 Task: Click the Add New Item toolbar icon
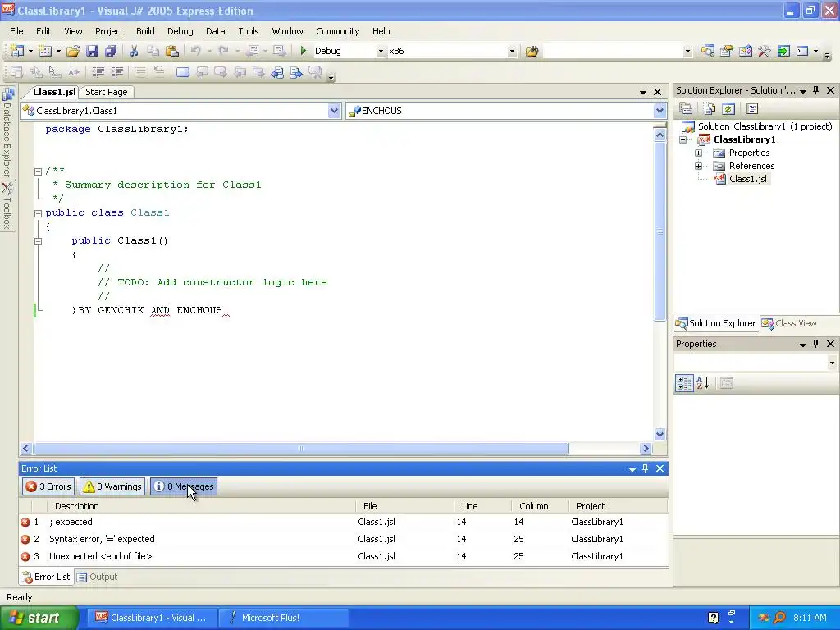point(46,51)
